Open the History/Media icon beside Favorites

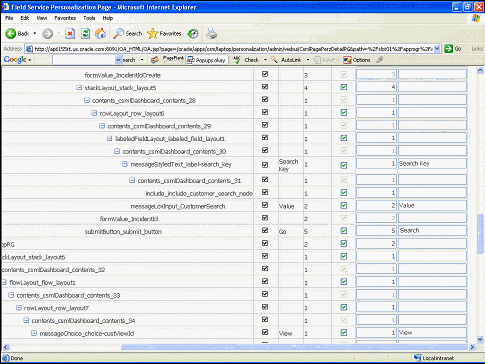(x=193, y=33)
